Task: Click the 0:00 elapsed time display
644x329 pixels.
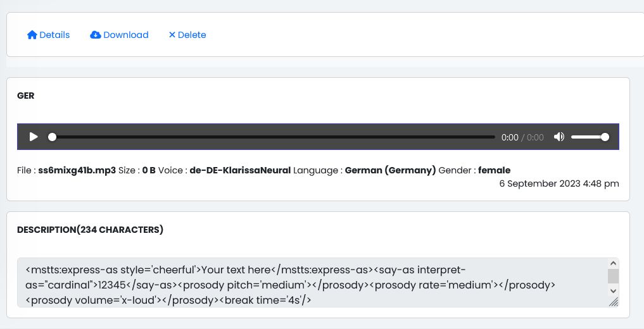Action: (510, 137)
